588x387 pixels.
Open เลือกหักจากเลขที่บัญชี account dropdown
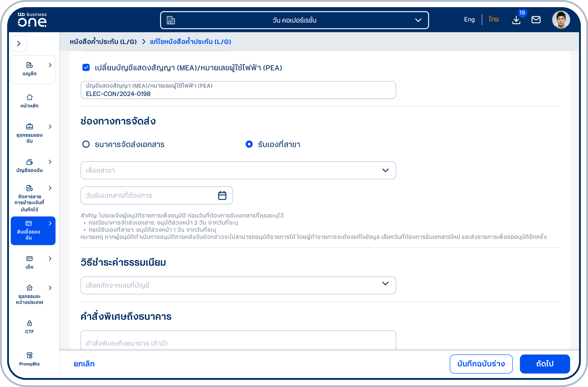coord(238,285)
